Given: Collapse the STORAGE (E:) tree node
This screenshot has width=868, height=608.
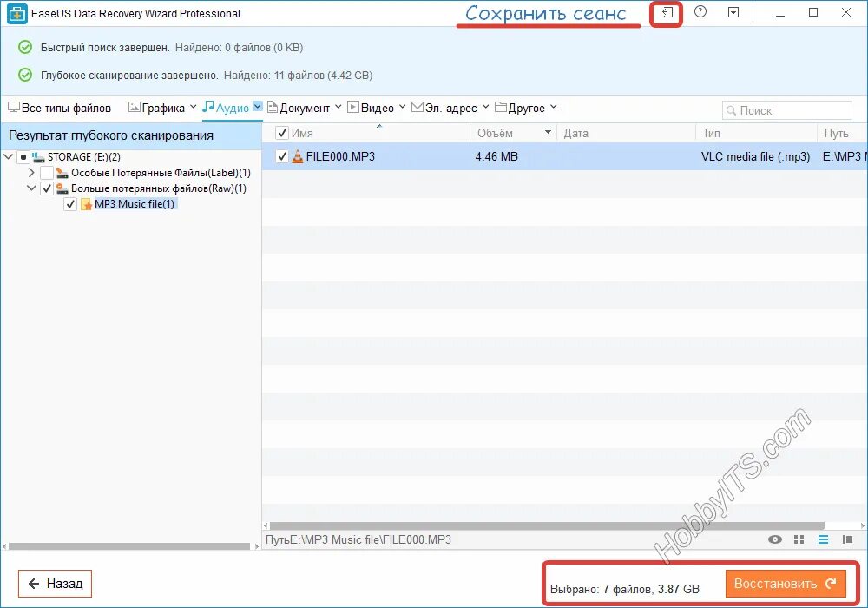Looking at the screenshot, I should [x=9, y=157].
